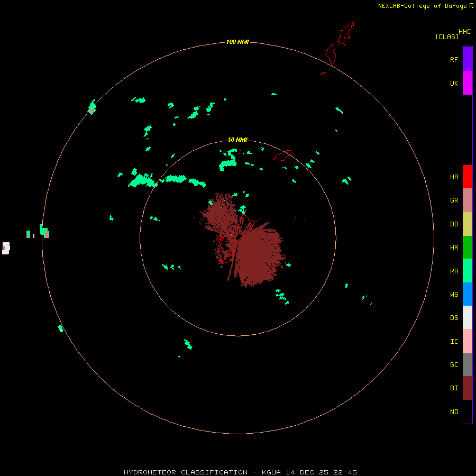
Task: Click the Hydrometeor Classification KGUA title text
Action: pos(240,472)
